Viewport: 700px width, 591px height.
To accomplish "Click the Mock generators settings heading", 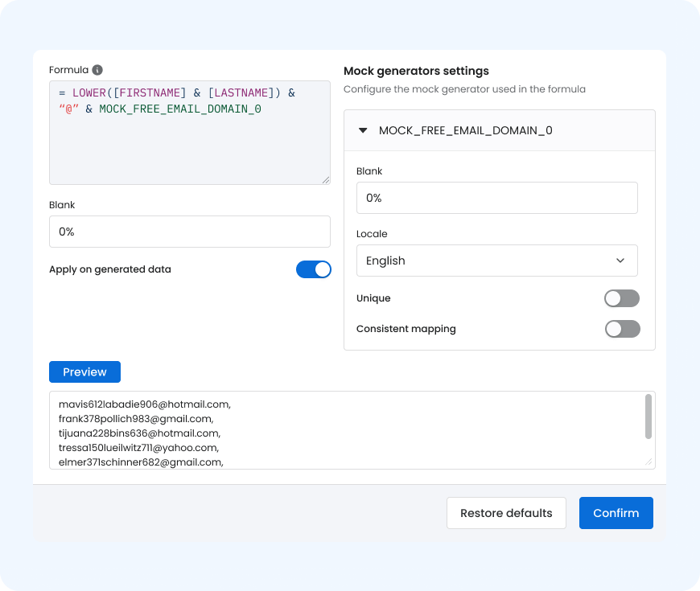I will [x=416, y=71].
